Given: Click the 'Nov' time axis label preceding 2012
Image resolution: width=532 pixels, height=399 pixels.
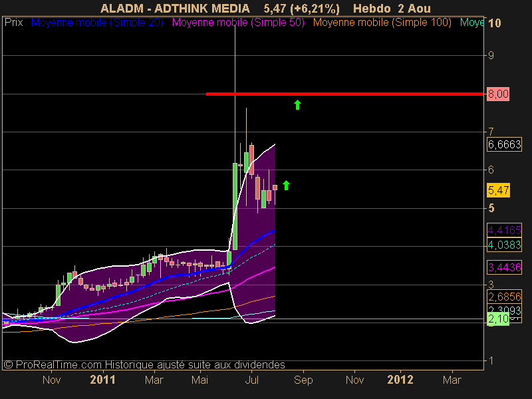Looking at the screenshot, I should pyautogui.click(x=354, y=380).
